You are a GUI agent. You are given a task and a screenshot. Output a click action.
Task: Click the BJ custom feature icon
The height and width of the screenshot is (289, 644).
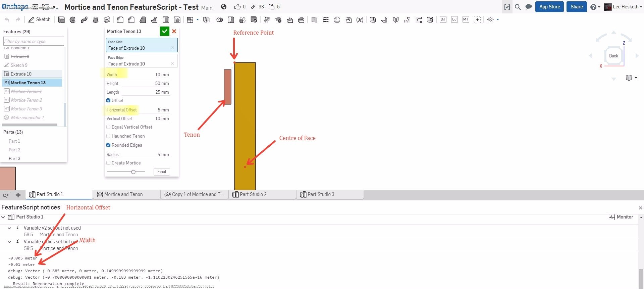click(x=443, y=19)
